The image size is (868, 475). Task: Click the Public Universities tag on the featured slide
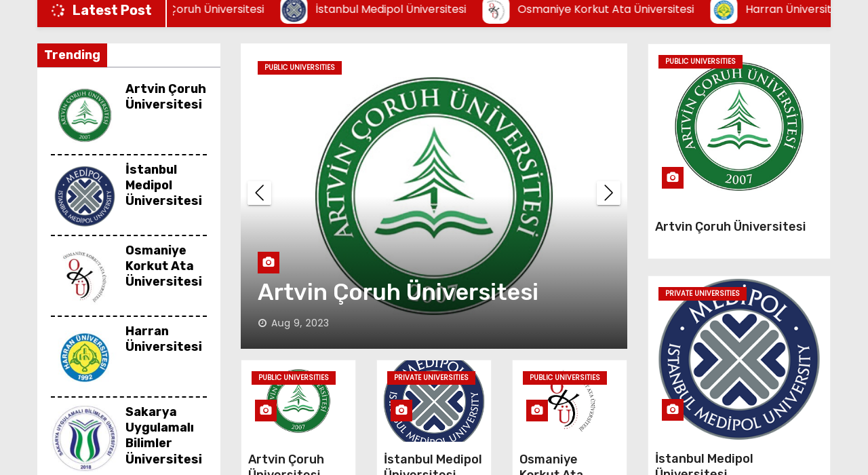300,68
